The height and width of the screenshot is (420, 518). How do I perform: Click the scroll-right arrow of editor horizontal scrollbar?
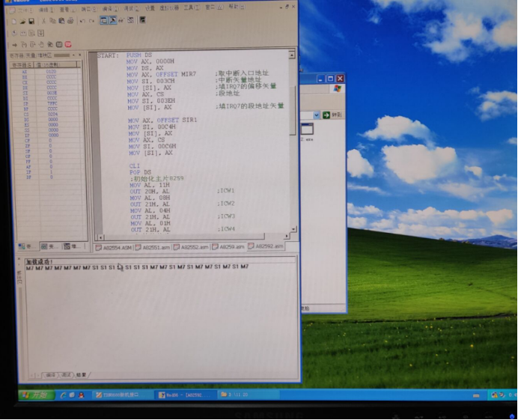[287, 235]
